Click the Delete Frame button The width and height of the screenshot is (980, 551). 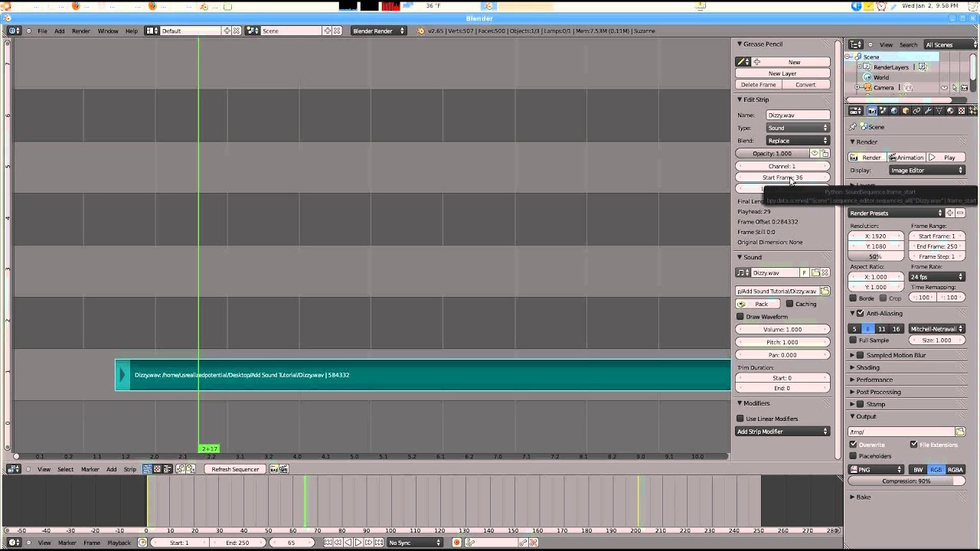click(759, 85)
